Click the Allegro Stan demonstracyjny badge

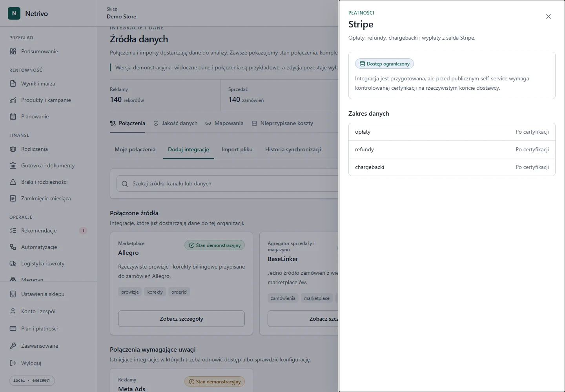tap(215, 245)
